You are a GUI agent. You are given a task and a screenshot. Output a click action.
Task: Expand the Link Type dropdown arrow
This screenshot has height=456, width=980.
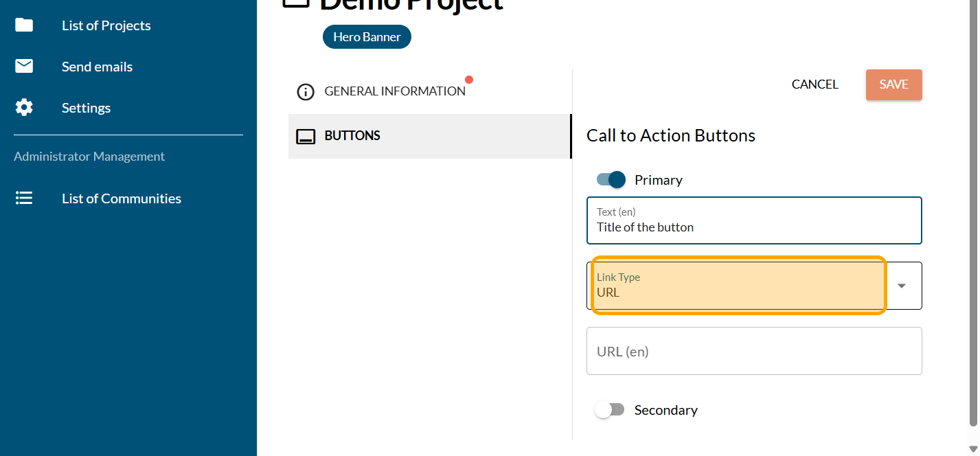tap(902, 286)
